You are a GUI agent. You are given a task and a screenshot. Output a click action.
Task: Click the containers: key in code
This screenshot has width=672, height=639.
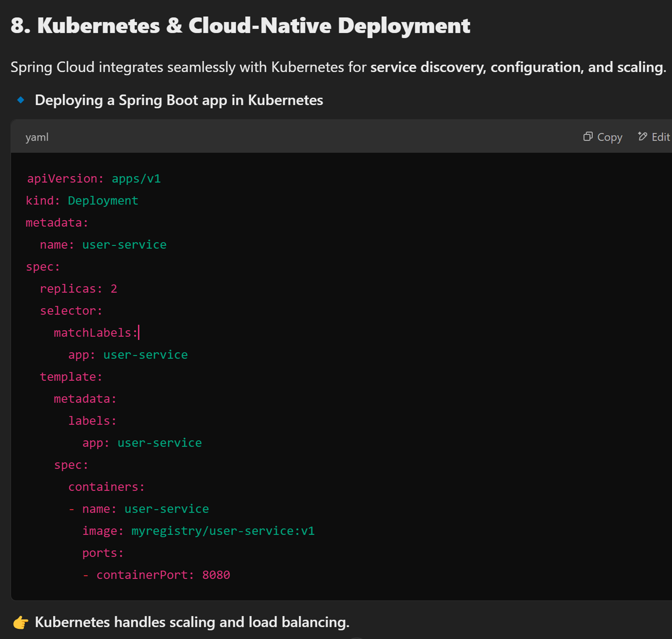click(106, 487)
